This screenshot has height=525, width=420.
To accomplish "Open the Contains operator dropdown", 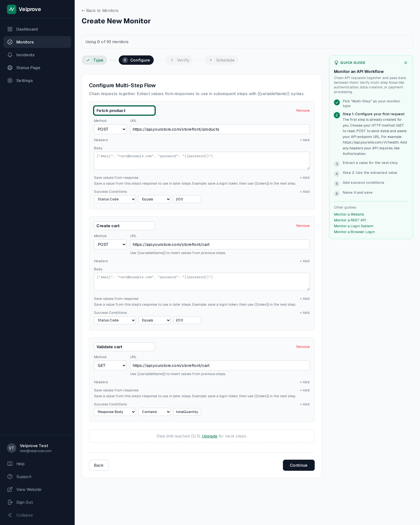I will pyautogui.click(x=155, y=412).
